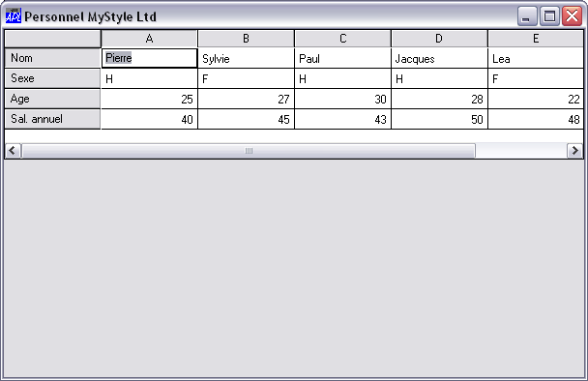
Task: Select column header D
Action: pos(439,39)
